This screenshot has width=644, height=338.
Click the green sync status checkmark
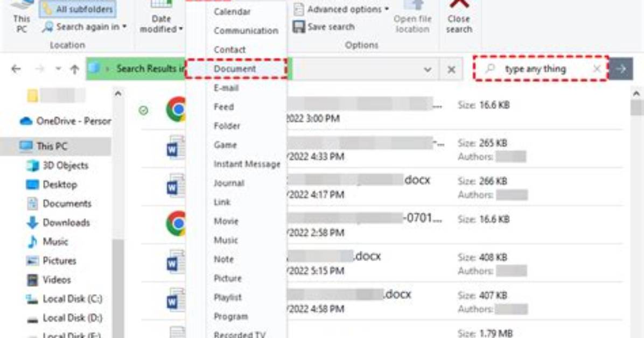point(143,110)
